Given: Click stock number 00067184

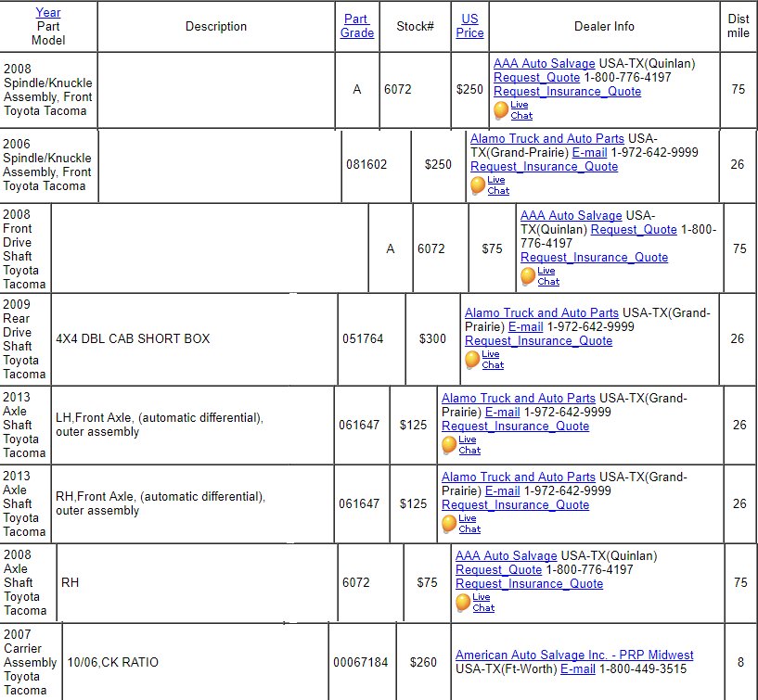Looking at the screenshot, I should point(361,662).
